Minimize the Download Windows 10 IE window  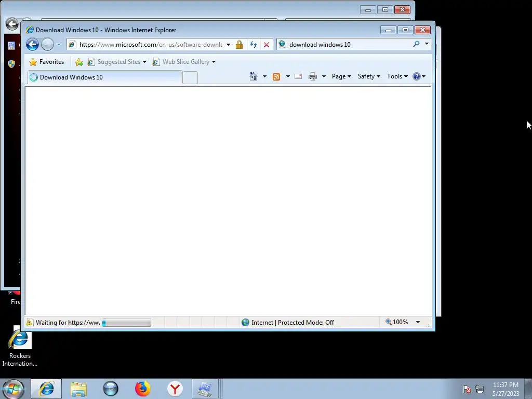tap(389, 30)
